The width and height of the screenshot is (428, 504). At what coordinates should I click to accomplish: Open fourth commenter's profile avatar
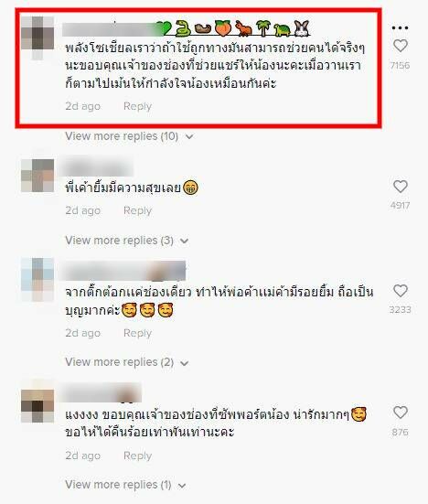click(37, 406)
